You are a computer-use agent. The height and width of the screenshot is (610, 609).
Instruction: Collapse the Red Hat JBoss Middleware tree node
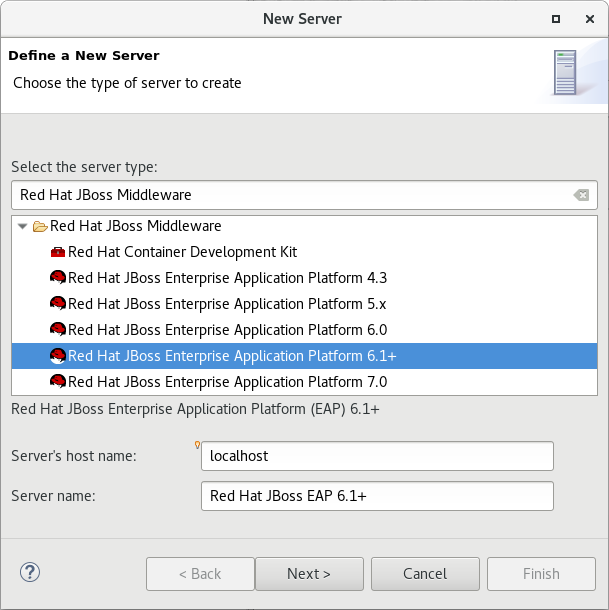coord(23,226)
